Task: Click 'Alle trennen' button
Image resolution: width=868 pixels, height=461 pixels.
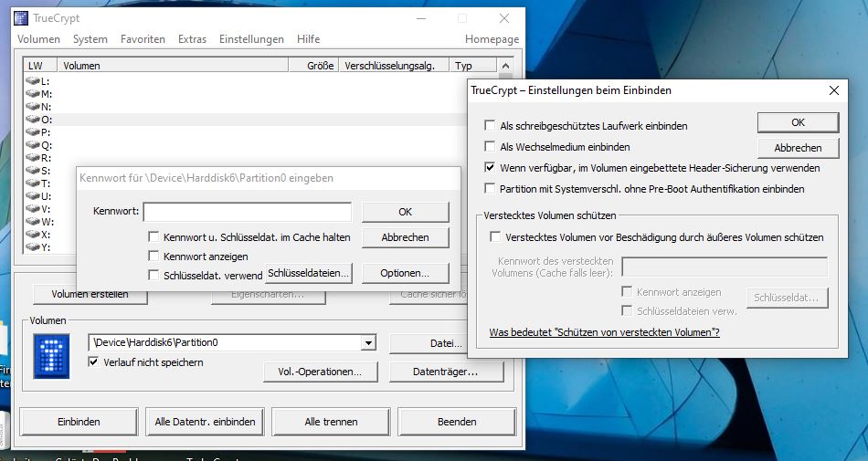Action: (331, 422)
